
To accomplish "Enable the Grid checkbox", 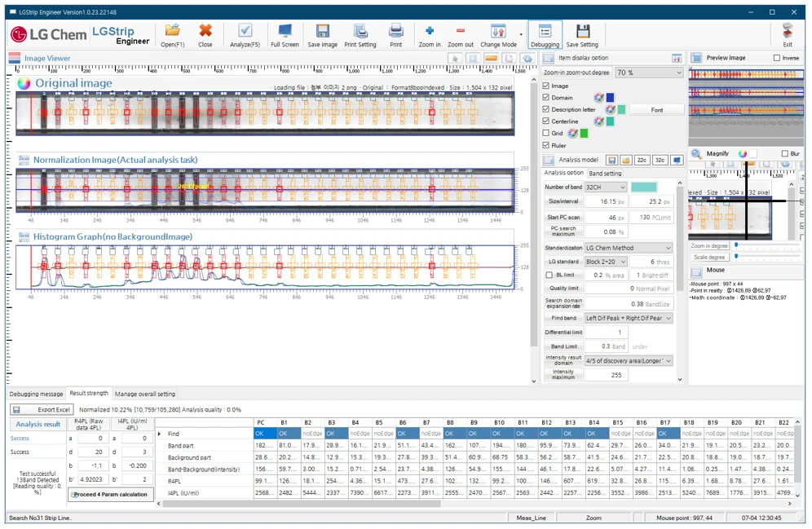I will click(546, 133).
